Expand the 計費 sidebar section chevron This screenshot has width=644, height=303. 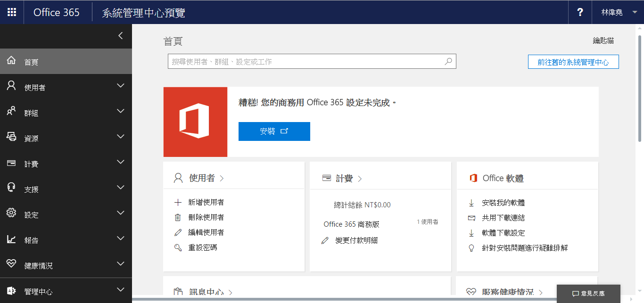point(121,162)
